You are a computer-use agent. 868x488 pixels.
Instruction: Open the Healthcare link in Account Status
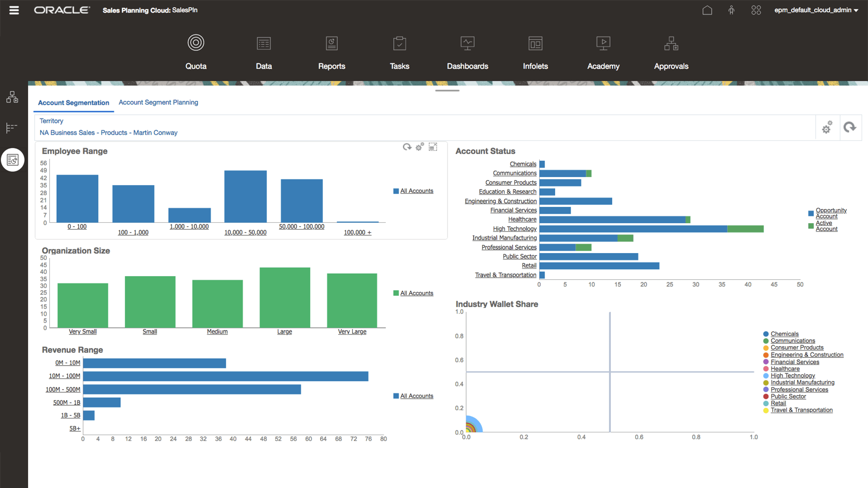pyautogui.click(x=522, y=219)
